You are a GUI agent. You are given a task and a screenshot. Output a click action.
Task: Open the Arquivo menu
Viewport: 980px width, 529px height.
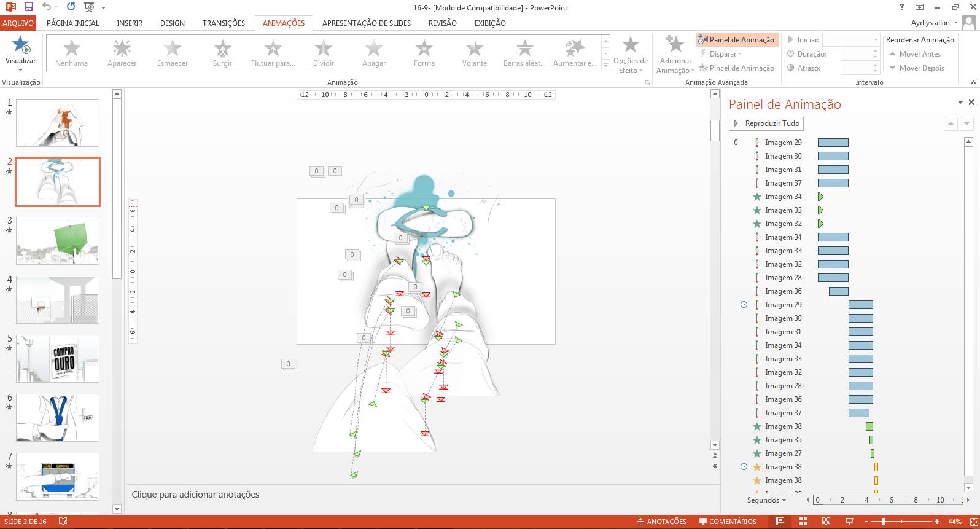tap(18, 23)
